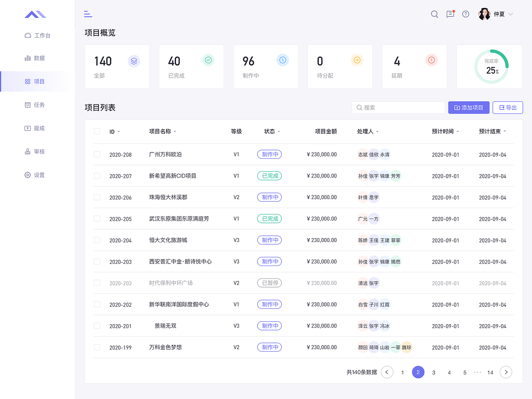Click the user avatar photo
The width and height of the screenshot is (532, 399).
click(484, 14)
